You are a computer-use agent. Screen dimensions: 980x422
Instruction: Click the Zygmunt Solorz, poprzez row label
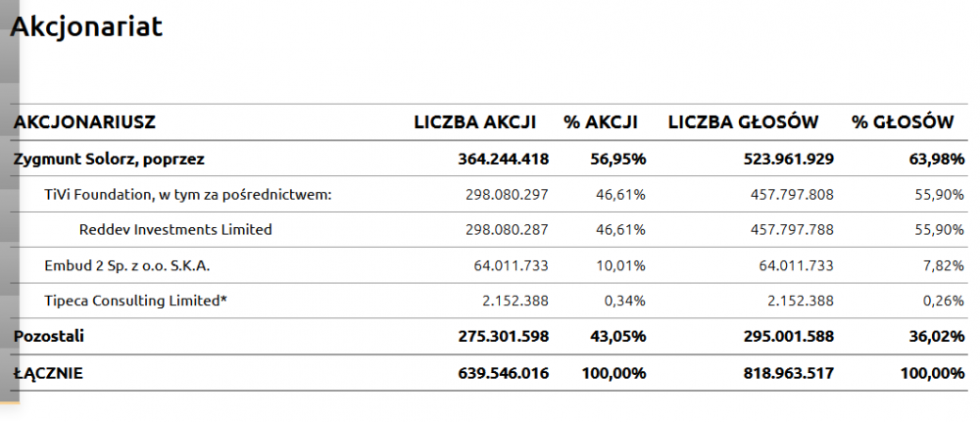(x=109, y=159)
